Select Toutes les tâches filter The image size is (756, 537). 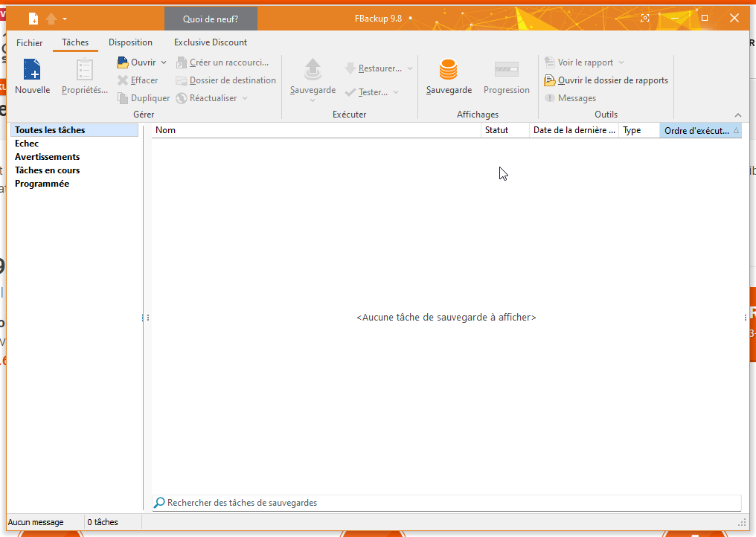(x=74, y=130)
